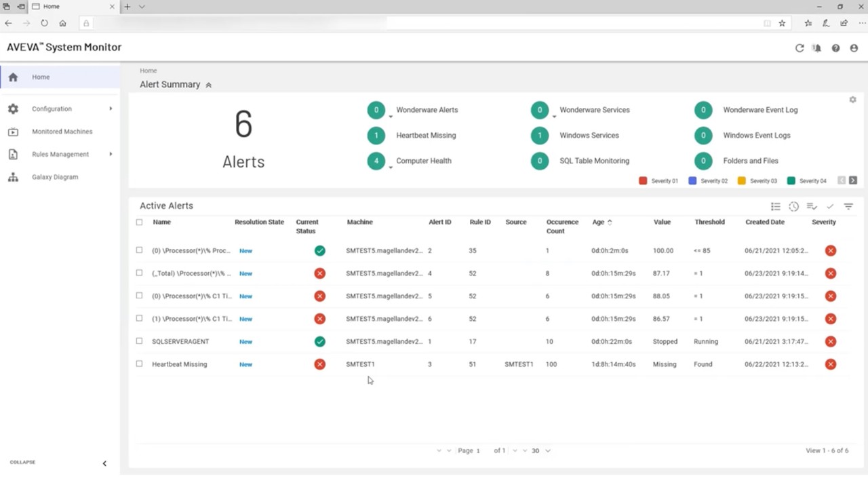Click the bulleted list view icon in Active Alerts
Viewport: 868px width, 489px height.
pos(775,206)
